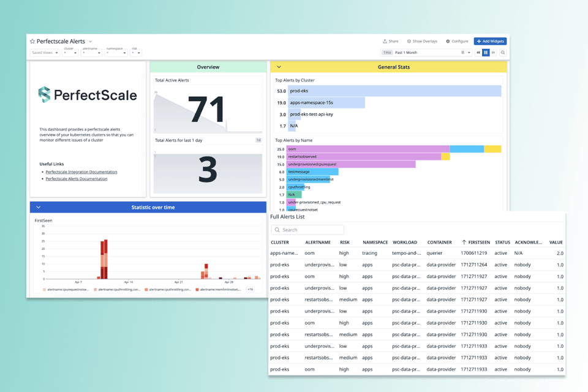Open the alertname filter dropdown
Image resolution: width=588 pixels, height=392 pixels.
91,53
